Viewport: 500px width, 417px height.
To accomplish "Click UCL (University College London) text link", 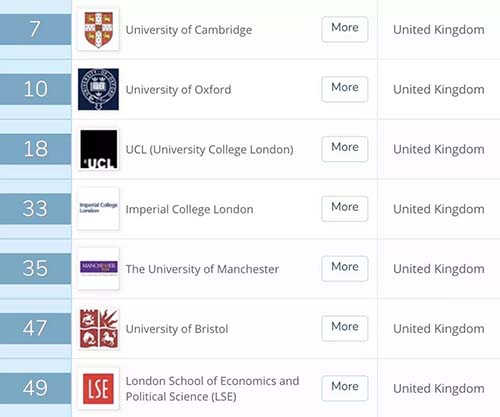I will point(209,150).
